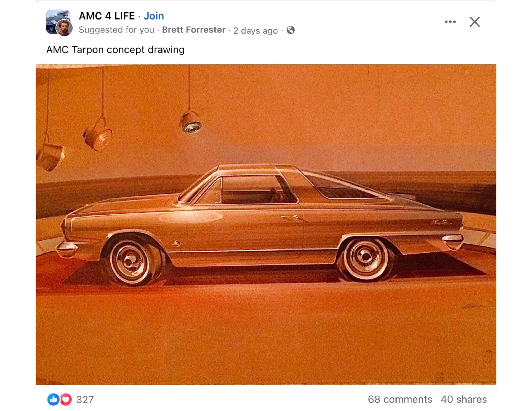This screenshot has width=532, height=411.
Task: Show the 68 comments
Action: click(x=400, y=399)
